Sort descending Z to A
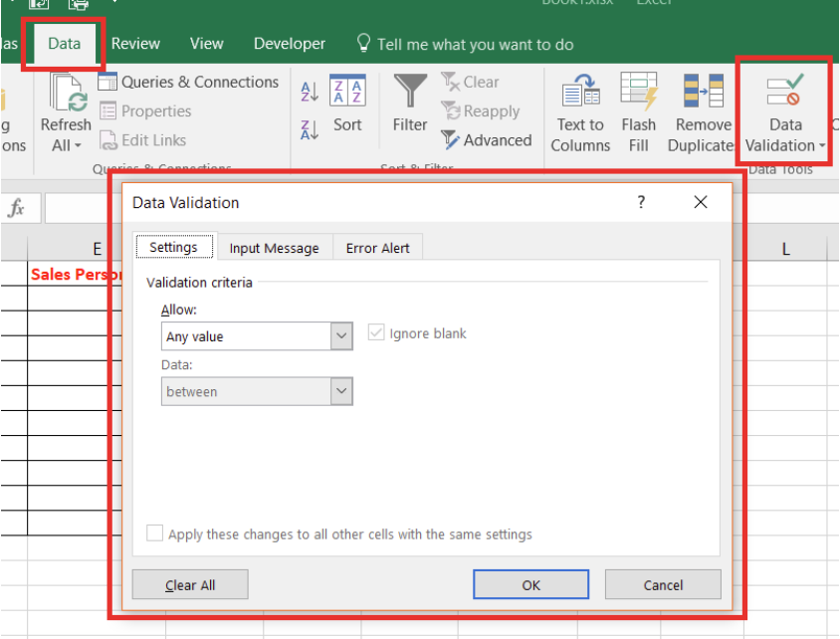The image size is (840, 639). tap(310, 129)
